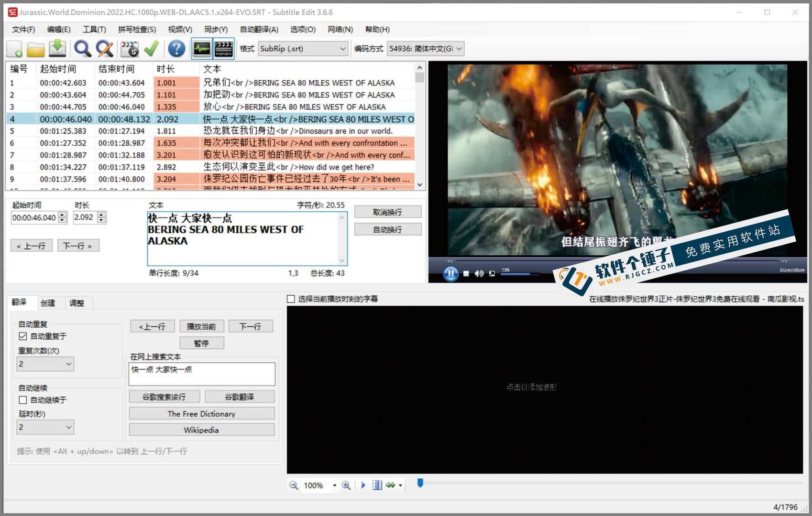This screenshot has width=812, height=516.
Task: Click 点击以添加波形 in waveform area
Action: [x=532, y=387]
